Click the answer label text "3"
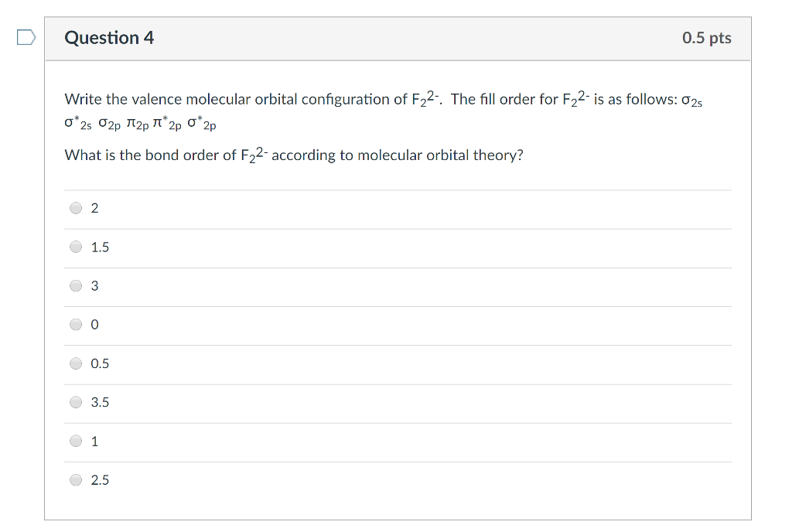This screenshot has height=532, width=792. (x=94, y=286)
